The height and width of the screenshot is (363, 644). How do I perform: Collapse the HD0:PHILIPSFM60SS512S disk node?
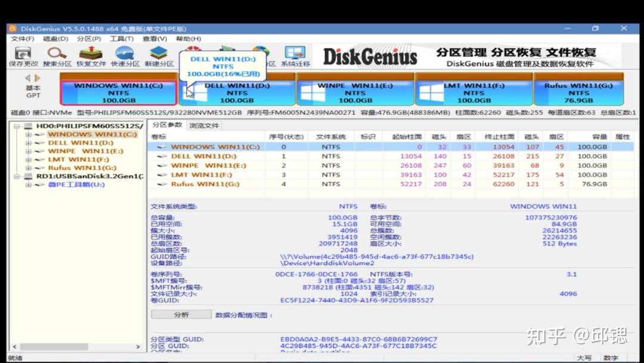click(x=17, y=126)
